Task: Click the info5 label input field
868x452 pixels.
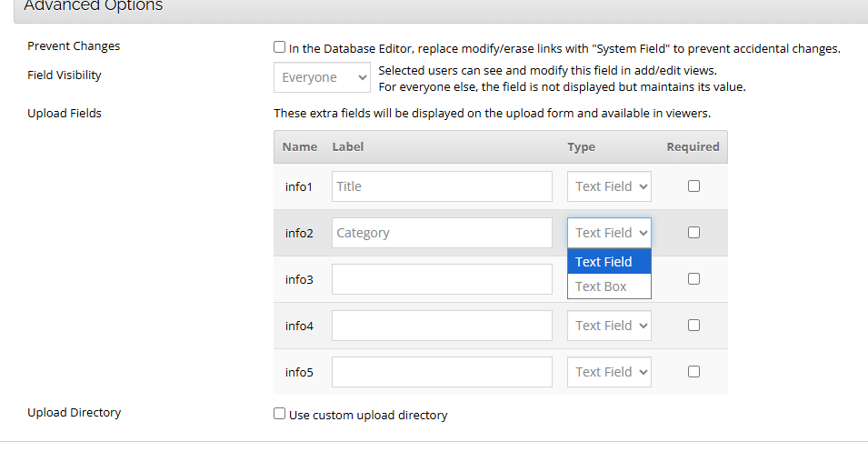Action: [x=442, y=372]
